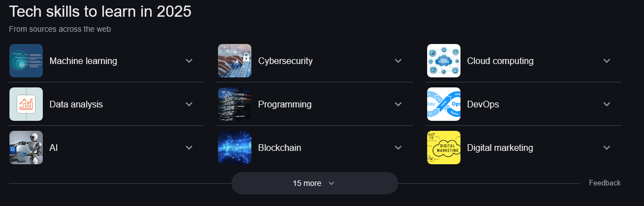Expand the Blockchain chevron arrow
Screen dimensions: 644x206
click(x=398, y=148)
